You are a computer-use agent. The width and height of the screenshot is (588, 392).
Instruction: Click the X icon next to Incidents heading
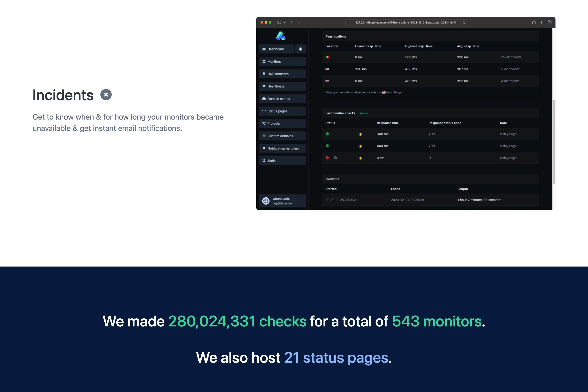tap(106, 95)
